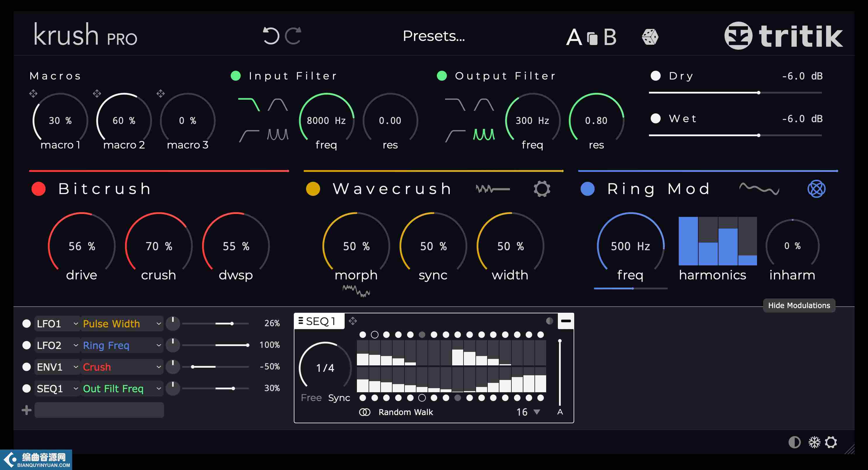Disable the Wavecrush section yellow dot

[x=313, y=189]
